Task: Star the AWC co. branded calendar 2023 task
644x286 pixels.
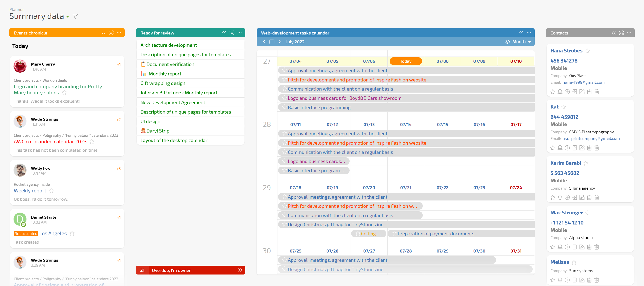Action: click(92, 142)
